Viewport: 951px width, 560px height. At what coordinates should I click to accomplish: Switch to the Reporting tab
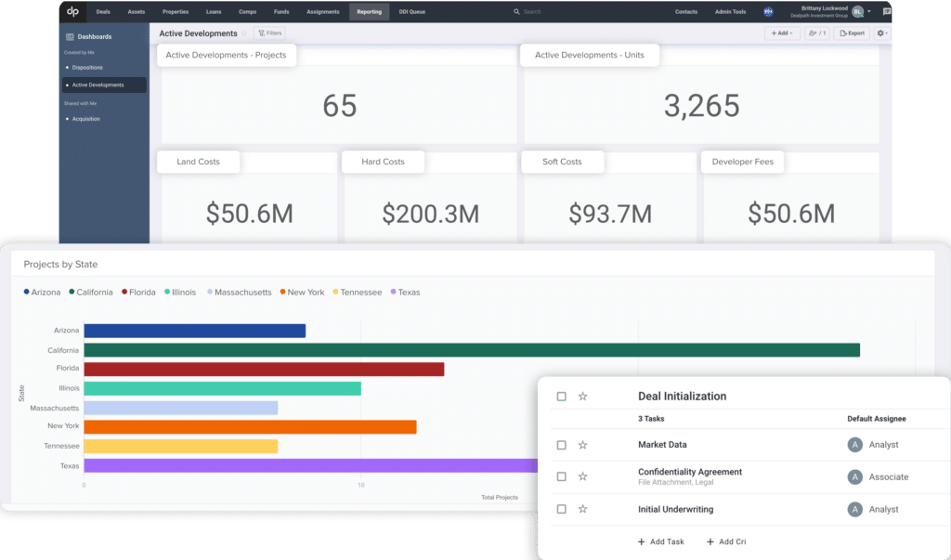[369, 11]
